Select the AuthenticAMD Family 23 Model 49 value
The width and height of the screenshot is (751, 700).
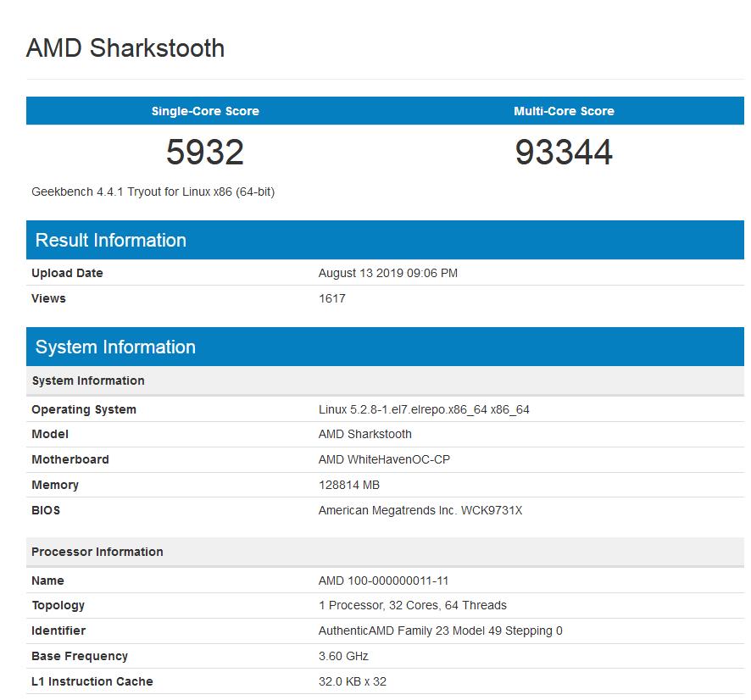tap(441, 631)
